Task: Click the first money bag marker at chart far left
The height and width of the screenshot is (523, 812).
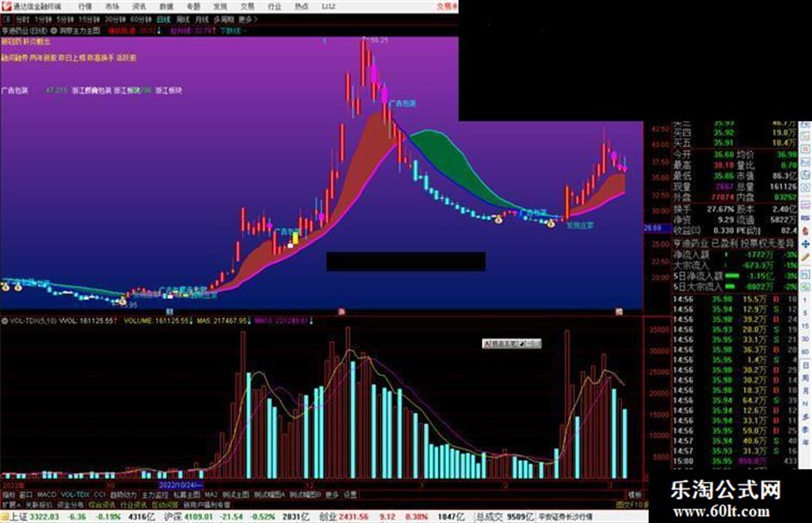Action: pyautogui.click(x=5, y=286)
